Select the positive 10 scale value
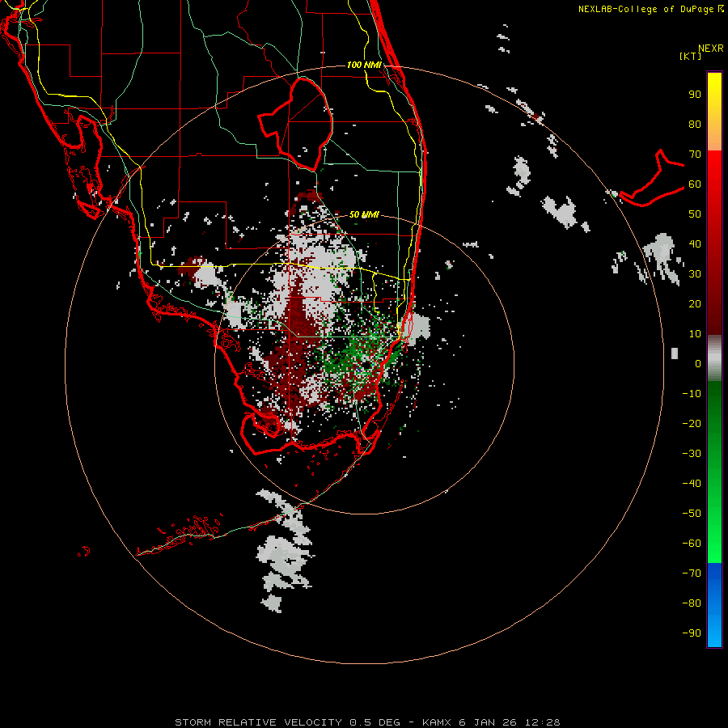 [695, 334]
